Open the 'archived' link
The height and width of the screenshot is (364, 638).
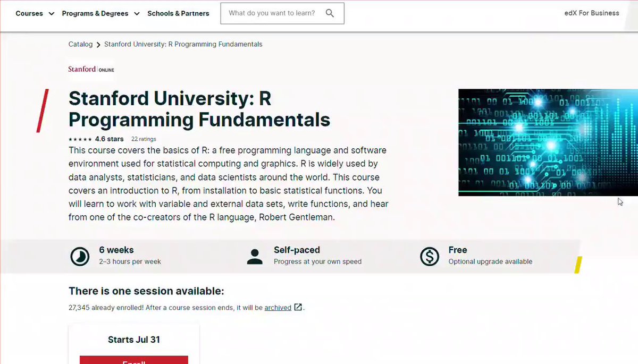[278, 307]
